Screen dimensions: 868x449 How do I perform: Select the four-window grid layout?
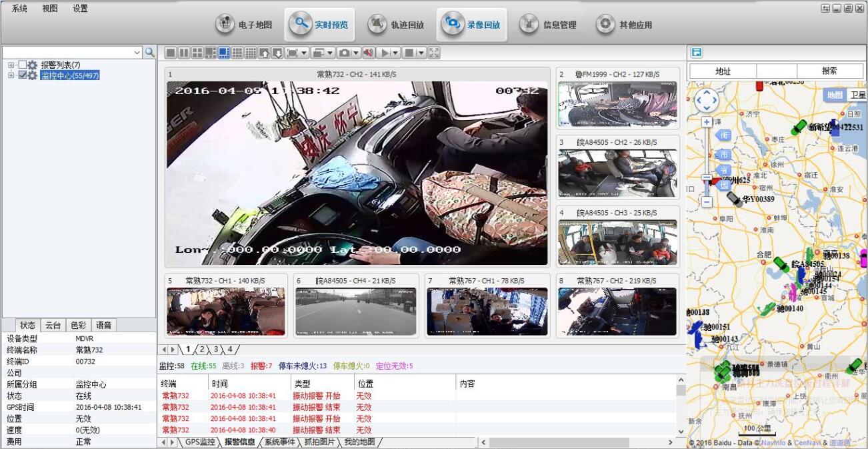[x=197, y=53]
